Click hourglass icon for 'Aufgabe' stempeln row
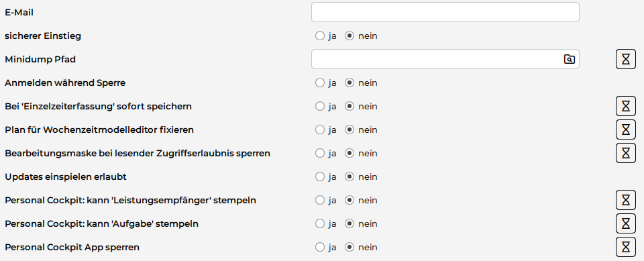 pos(625,223)
